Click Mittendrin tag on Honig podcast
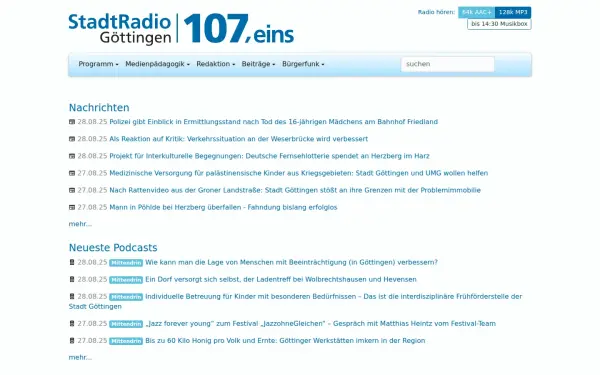 126,341
